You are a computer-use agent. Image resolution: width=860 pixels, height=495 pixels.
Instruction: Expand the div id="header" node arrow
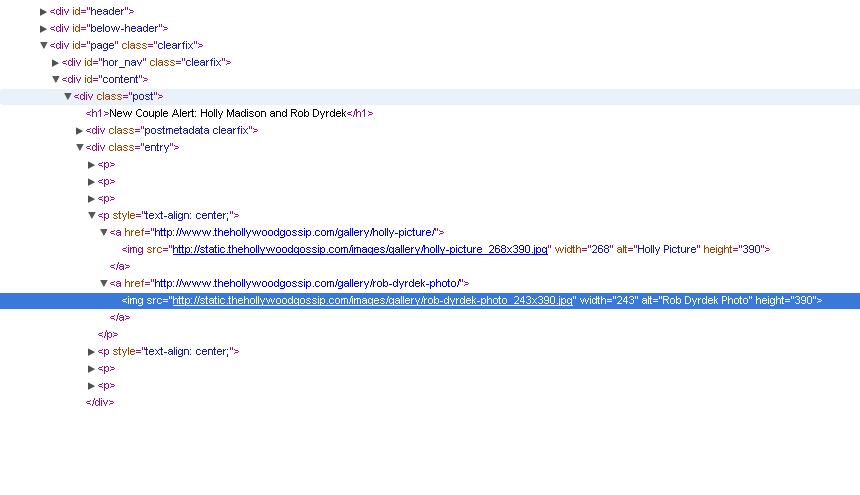click(43, 11)
